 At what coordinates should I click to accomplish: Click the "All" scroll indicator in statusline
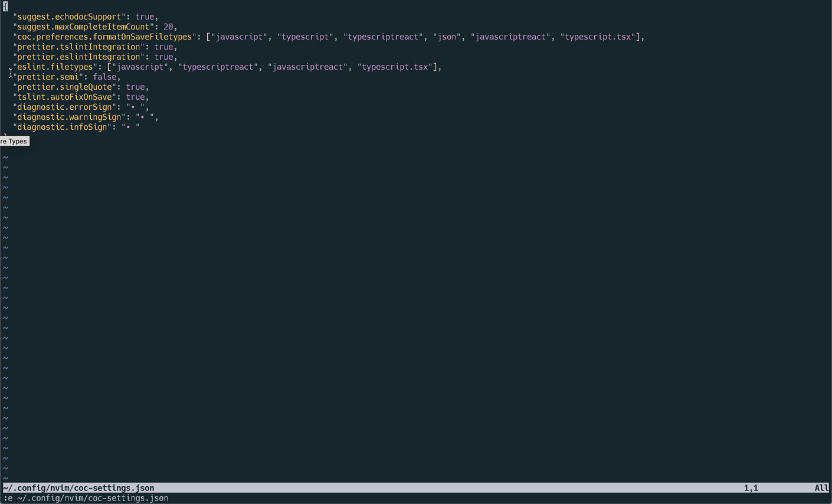tap(821, 488)
